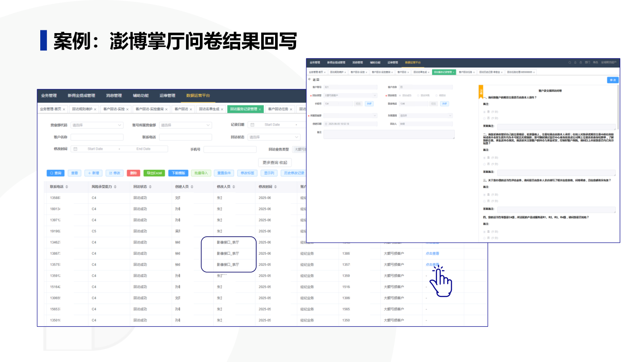Close the 回访规则维护 tab in the list window

(96, 109)
